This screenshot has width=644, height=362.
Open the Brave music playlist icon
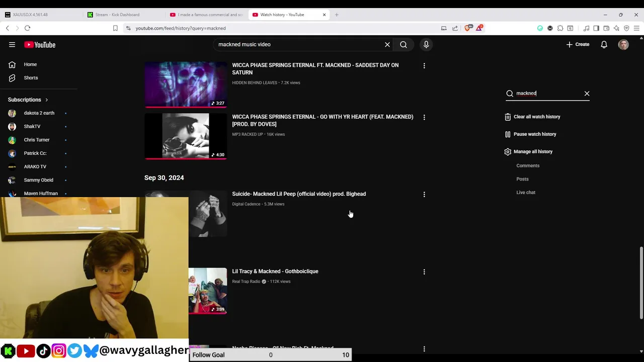[586, 28]
